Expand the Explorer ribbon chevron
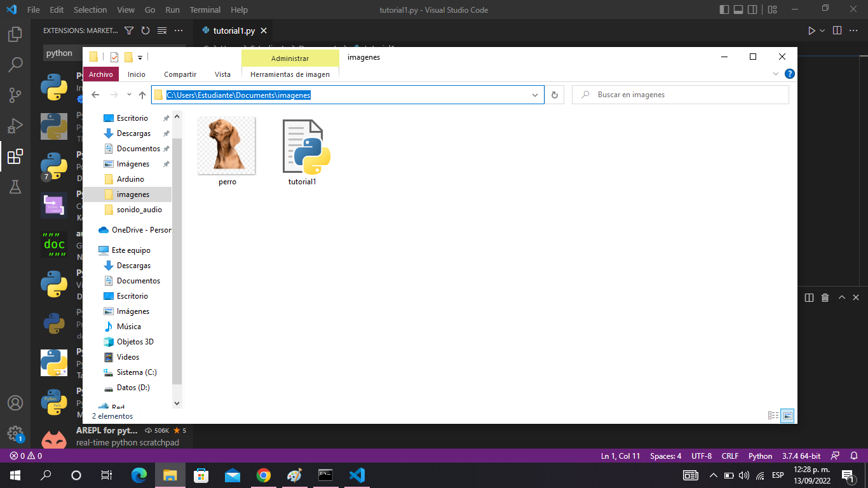Image resolution: width=868 pixels, height=488 pixels. click(776, 74)
